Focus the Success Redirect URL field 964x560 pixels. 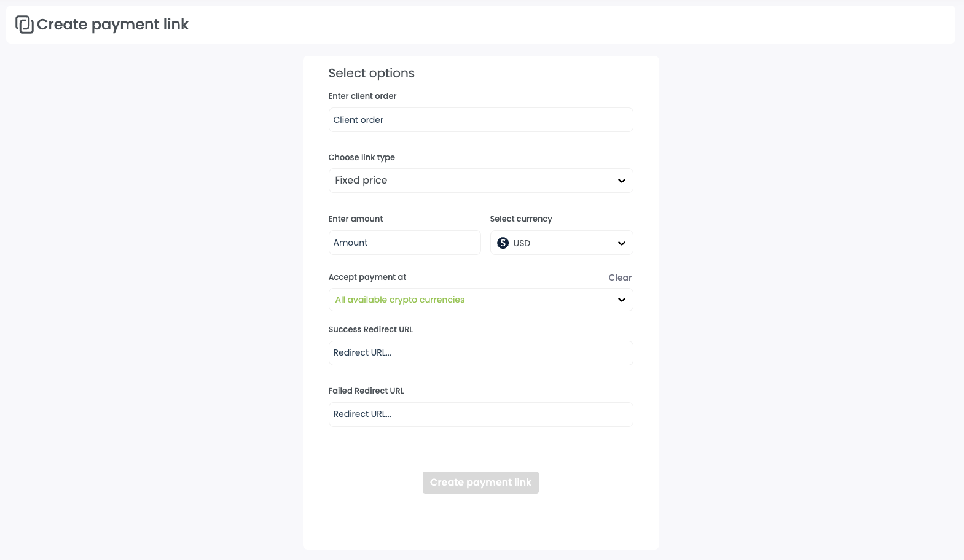click(480, 353)
